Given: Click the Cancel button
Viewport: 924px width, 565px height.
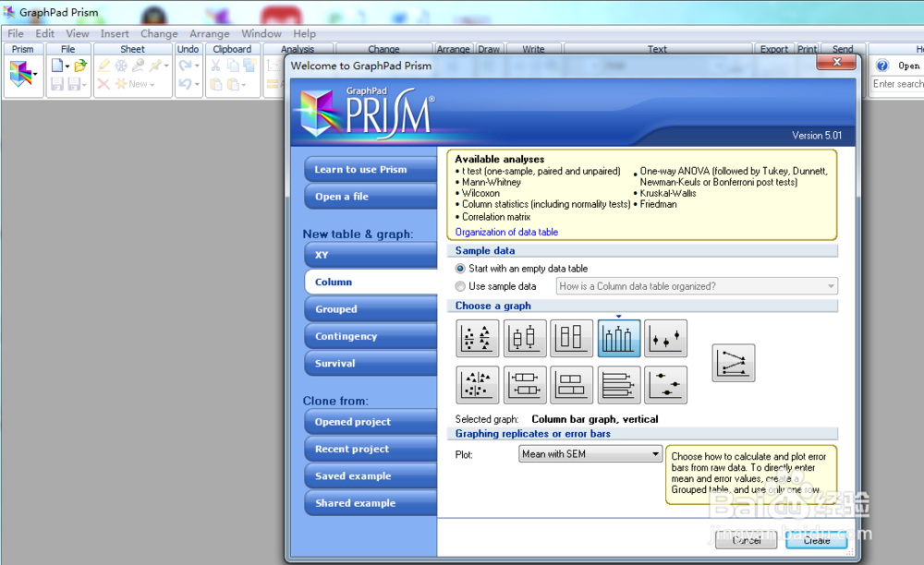Looking at the screenshot, I should coord(746,540).
